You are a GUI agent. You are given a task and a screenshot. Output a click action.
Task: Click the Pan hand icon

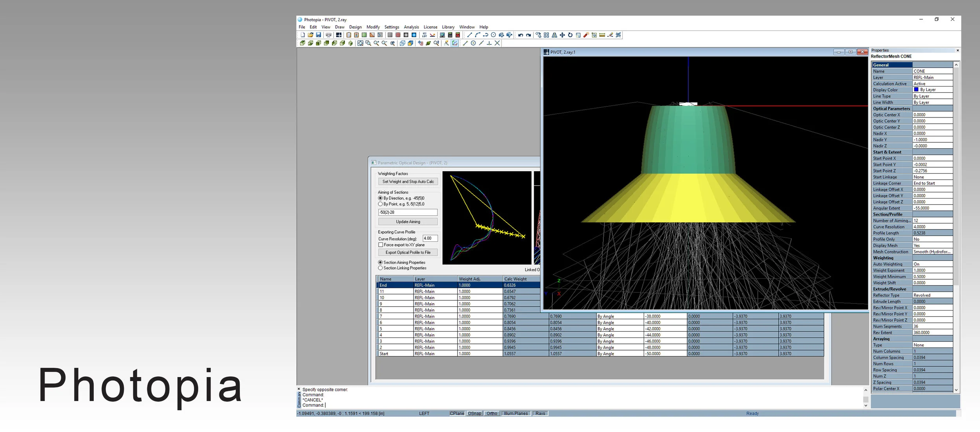421,43
